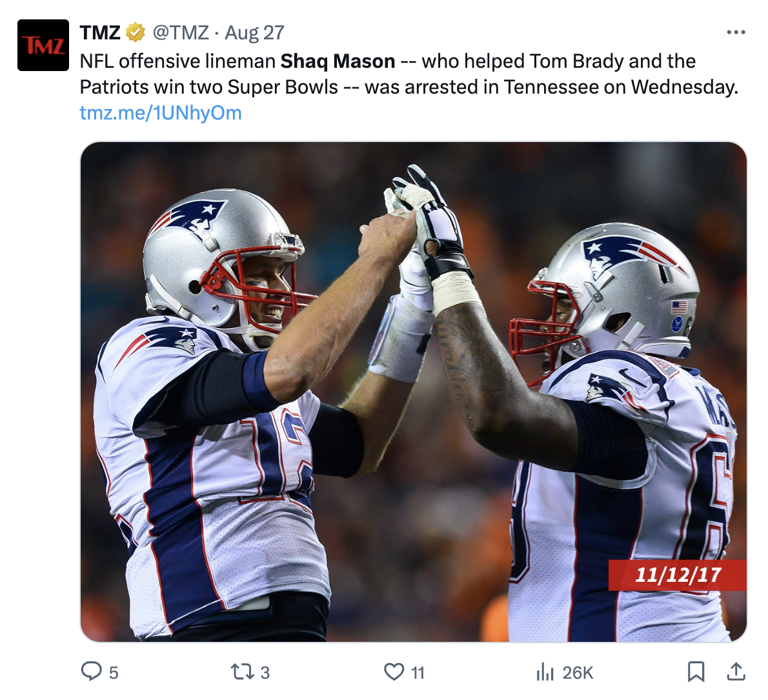This screenshot has width=768, height=700.
Task: Click the 26K views count
Action: tap(578, 672)
